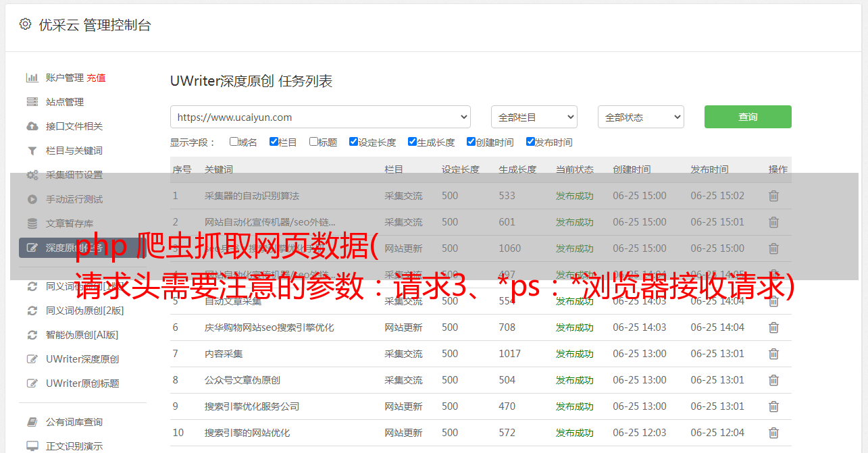
Task: Click the gear icon beside 优采云 管理控制台
Action: tap(25, 24)
